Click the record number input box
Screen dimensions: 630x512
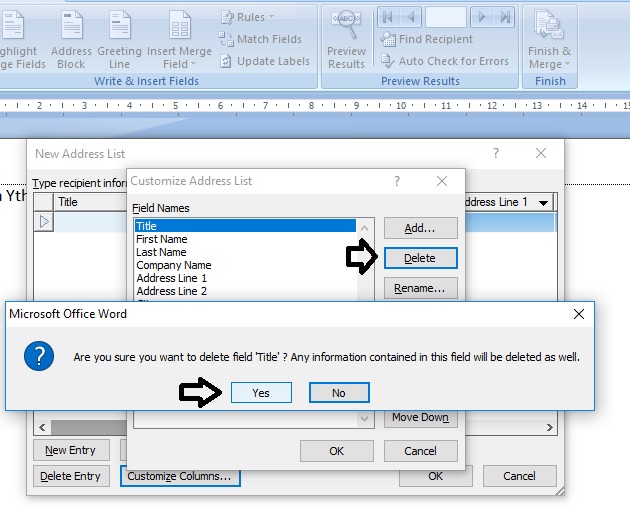446,17
